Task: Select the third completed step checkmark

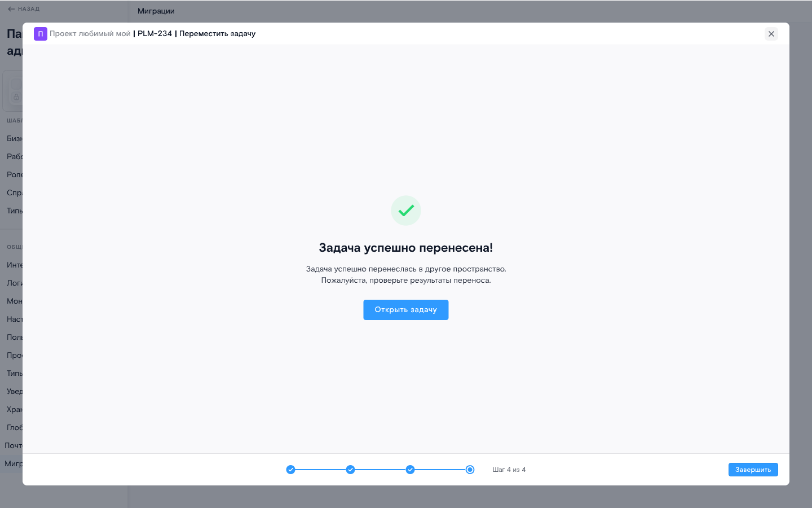Action: click(x=410, y=470)
